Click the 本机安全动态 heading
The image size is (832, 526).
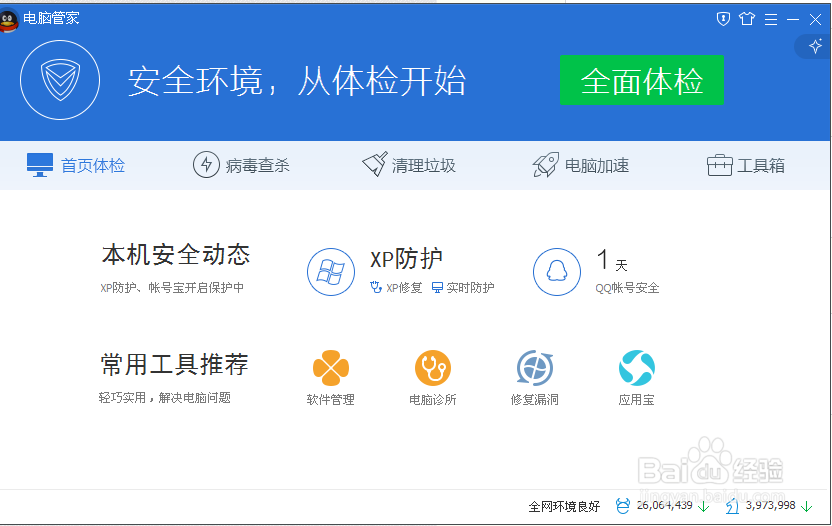coord(176,254)
